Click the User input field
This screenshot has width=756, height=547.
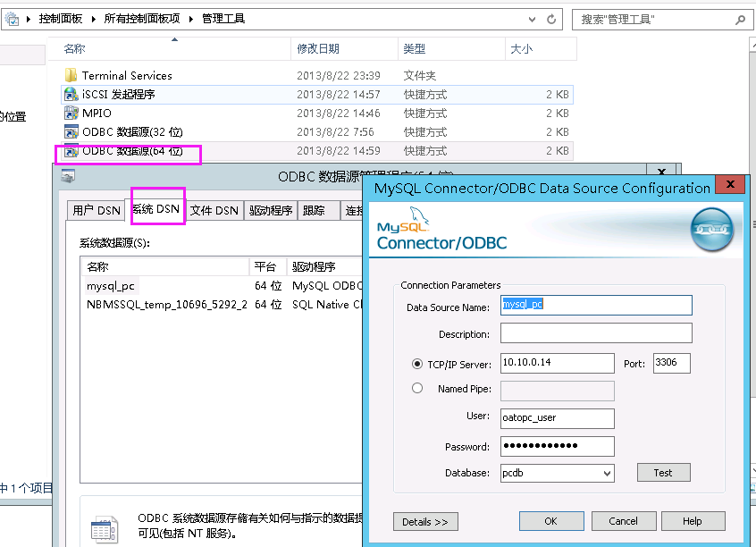pyautogui.click(x=558, y=418)
